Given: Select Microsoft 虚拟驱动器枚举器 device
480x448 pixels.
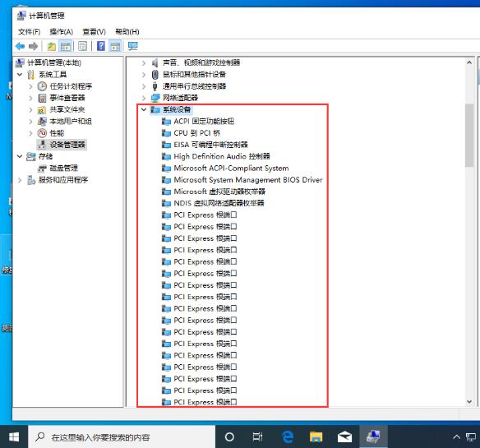Looking at the screenshot, I should (219, 192).
